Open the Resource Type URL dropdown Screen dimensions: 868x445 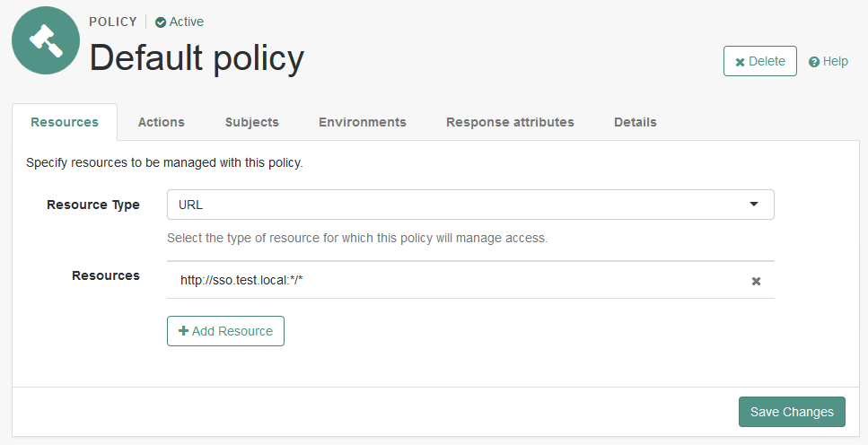(x=469, y=205)
